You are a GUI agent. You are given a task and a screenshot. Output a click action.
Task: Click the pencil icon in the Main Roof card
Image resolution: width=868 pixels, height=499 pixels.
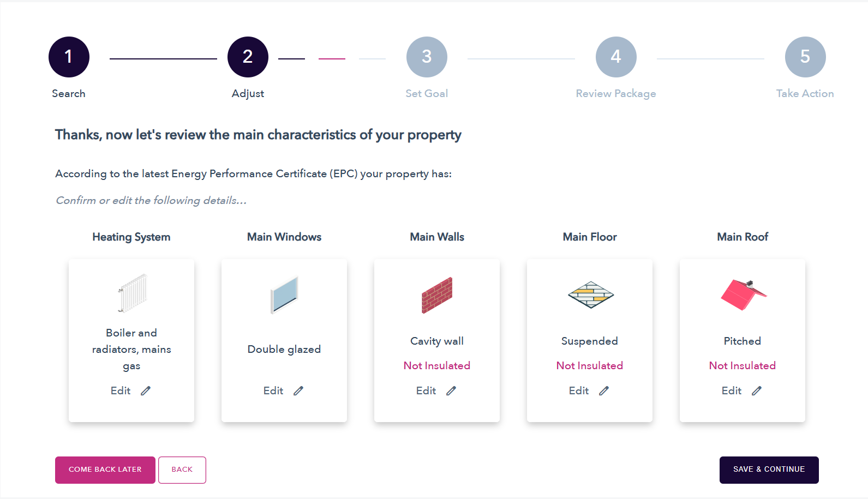pos(757,390)
